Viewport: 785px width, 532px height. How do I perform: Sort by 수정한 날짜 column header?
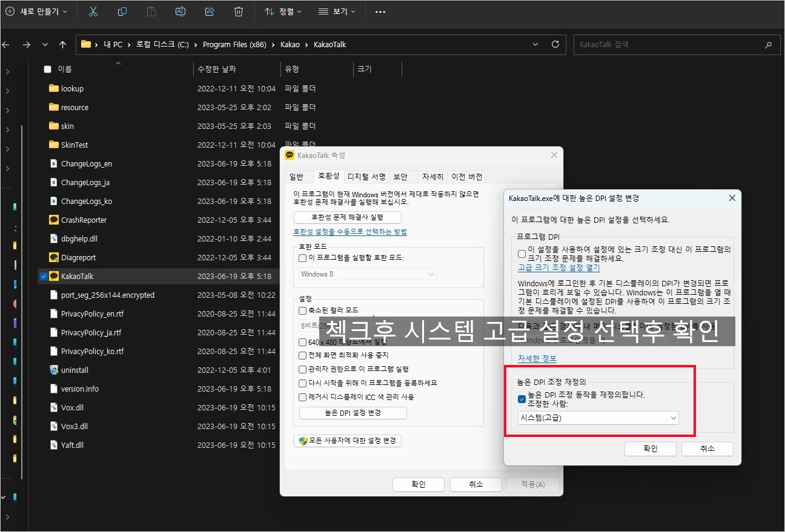pyautogui.click(x=216, y=69)
